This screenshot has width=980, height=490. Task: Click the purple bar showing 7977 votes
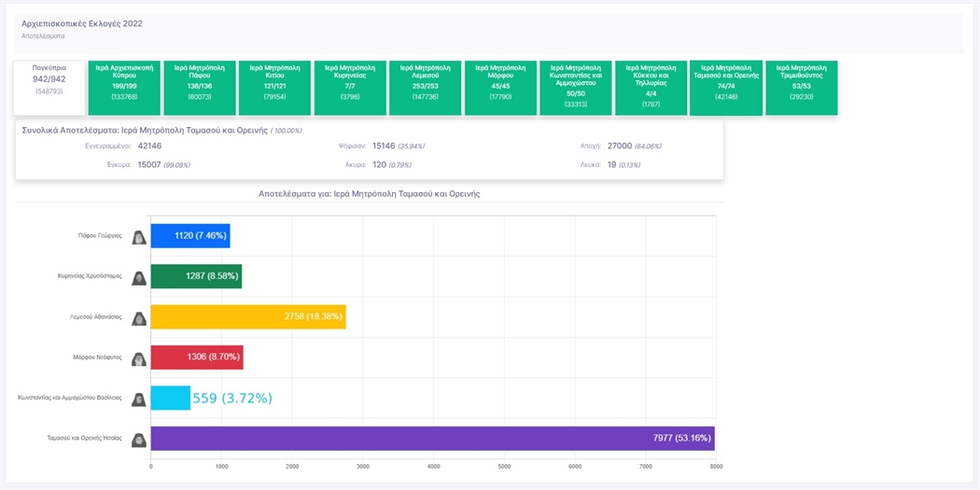point(432,439)
